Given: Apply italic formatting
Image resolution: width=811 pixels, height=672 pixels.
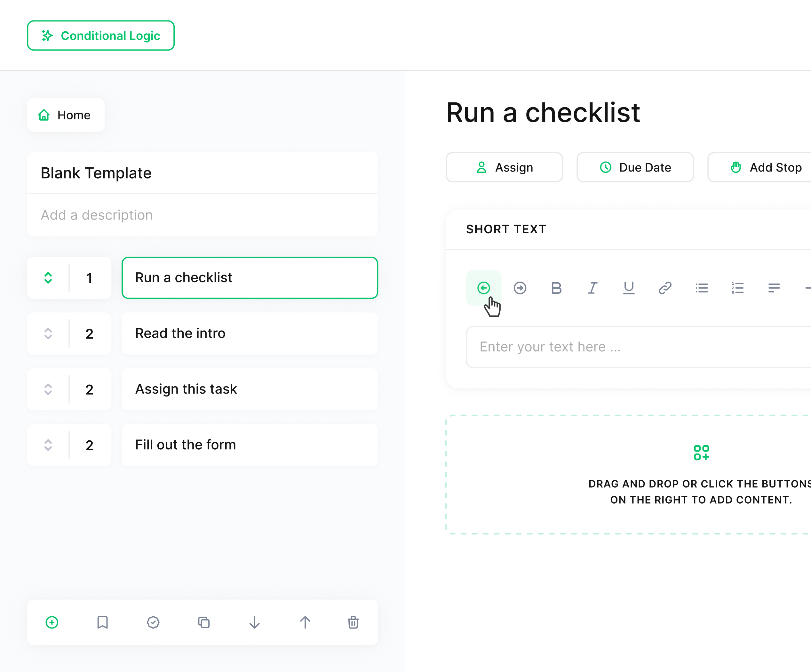Looking at the screenshot, I should [x=592, y=288].
